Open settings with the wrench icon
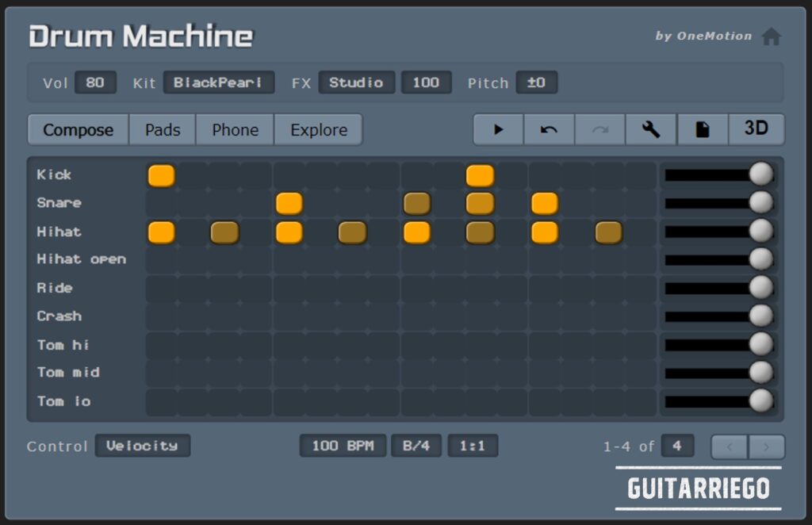This screenshot has width=812, height=525. [x=650, y=129]
